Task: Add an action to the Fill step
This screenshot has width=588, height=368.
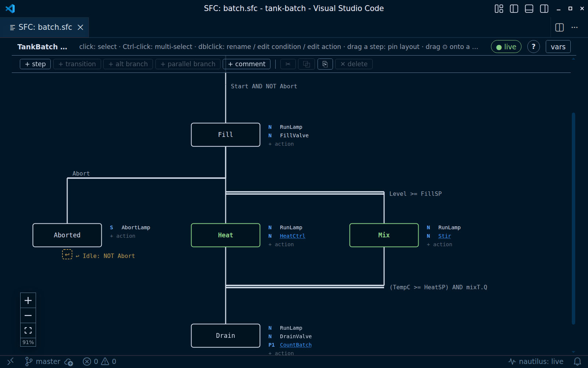Action: (281, 144)
